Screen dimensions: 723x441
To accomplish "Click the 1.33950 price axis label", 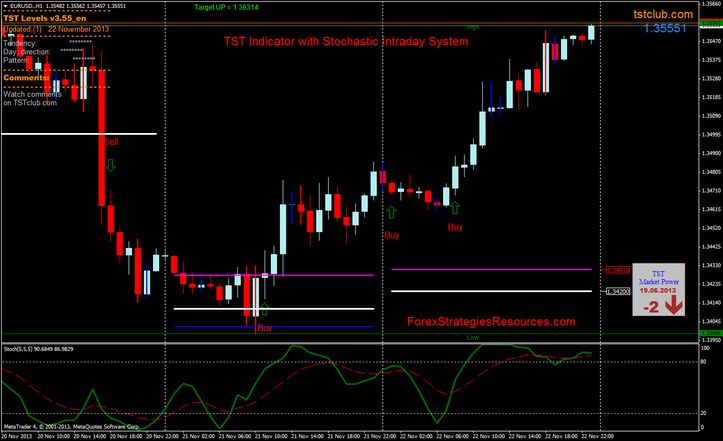I will tap(711, 340).
